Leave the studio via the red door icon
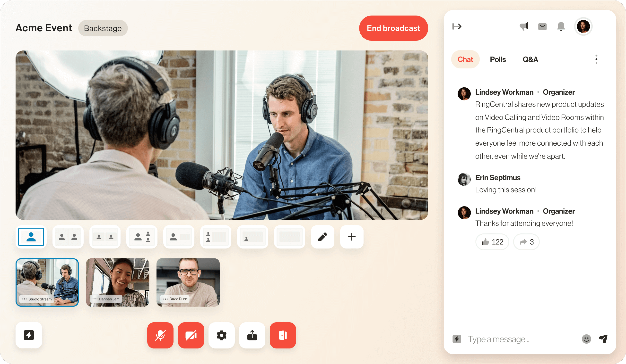Image resolution: width=626 pixels, height=364 pixels. pyautogui.click(x=282, y=335)
